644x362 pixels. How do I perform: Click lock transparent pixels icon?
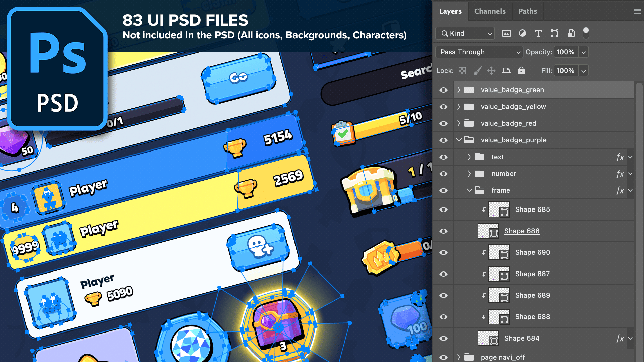[462, 71]
